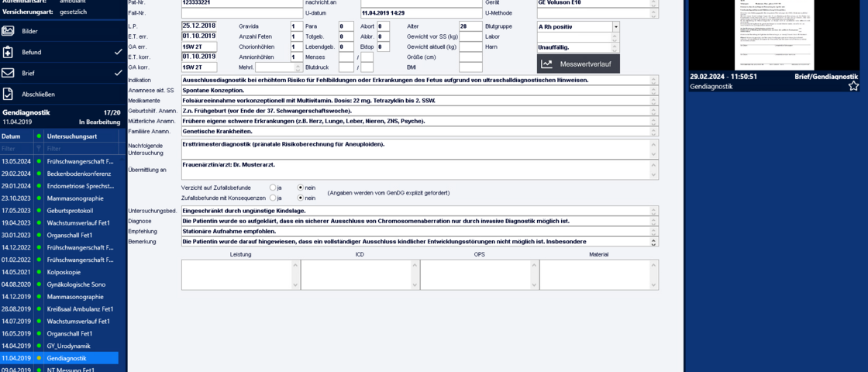Click the Indikation text field
The height and width of the screenshot is (372, 868).
[419, 81]
